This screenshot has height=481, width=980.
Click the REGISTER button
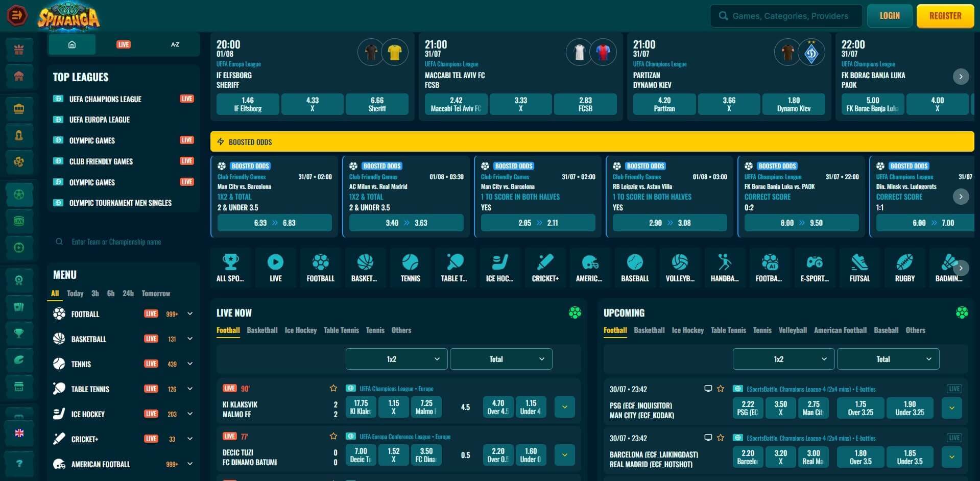pos(945,16)
